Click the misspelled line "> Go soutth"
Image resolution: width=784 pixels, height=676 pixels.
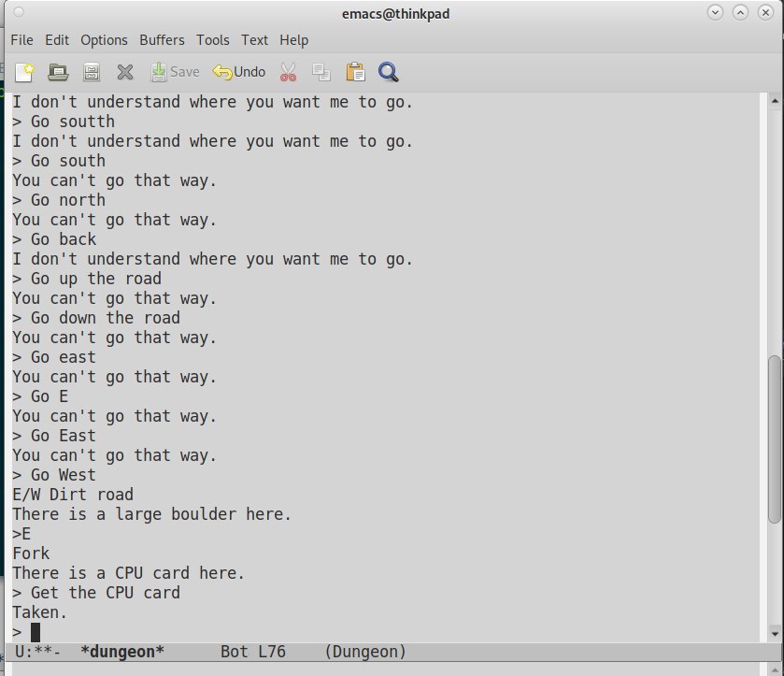click(64, 122)
